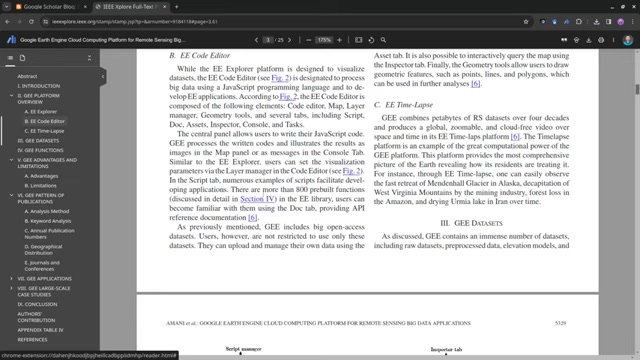Expand the VII. GEE Applications section
The image size is (640, 360).
tap(11, 278)
